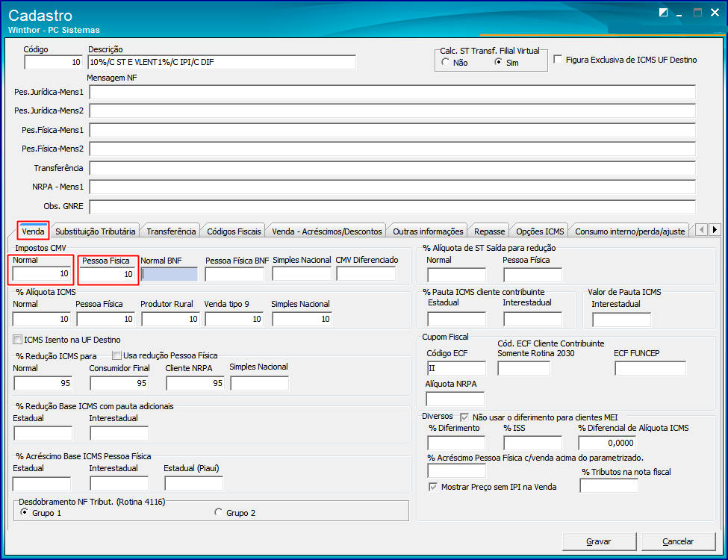
Task: Switch to the Repasse tab
Action: (x=489, y=231)
